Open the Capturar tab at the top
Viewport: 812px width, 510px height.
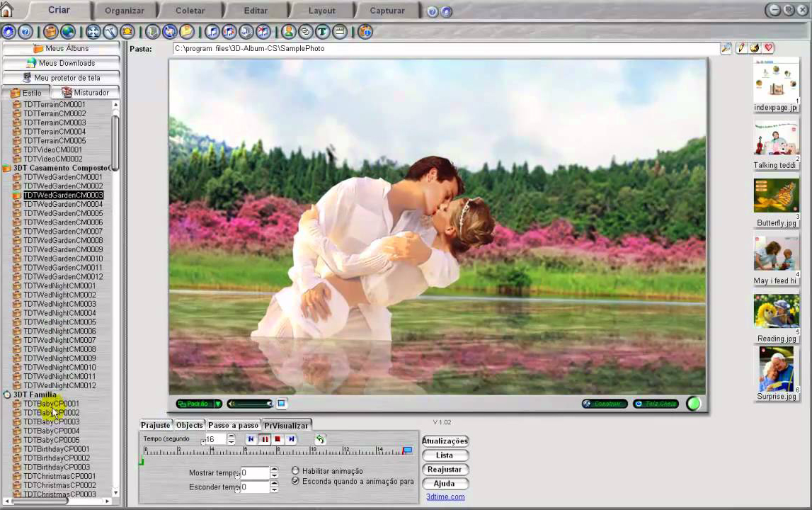click(x=387, y=11)
